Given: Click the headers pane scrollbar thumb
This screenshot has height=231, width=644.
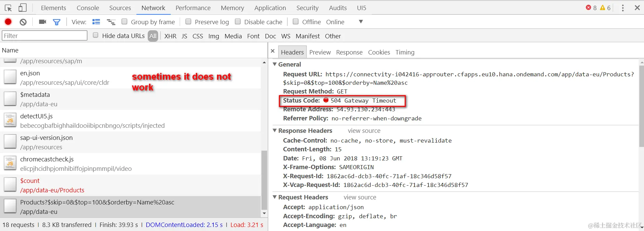Looking at the screenshot, I should tap(641, 106).
